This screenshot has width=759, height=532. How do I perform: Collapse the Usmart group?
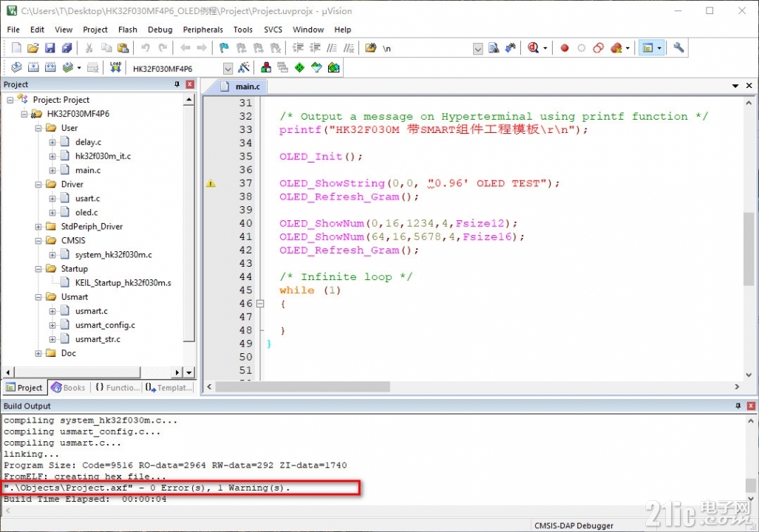[38, 297]
